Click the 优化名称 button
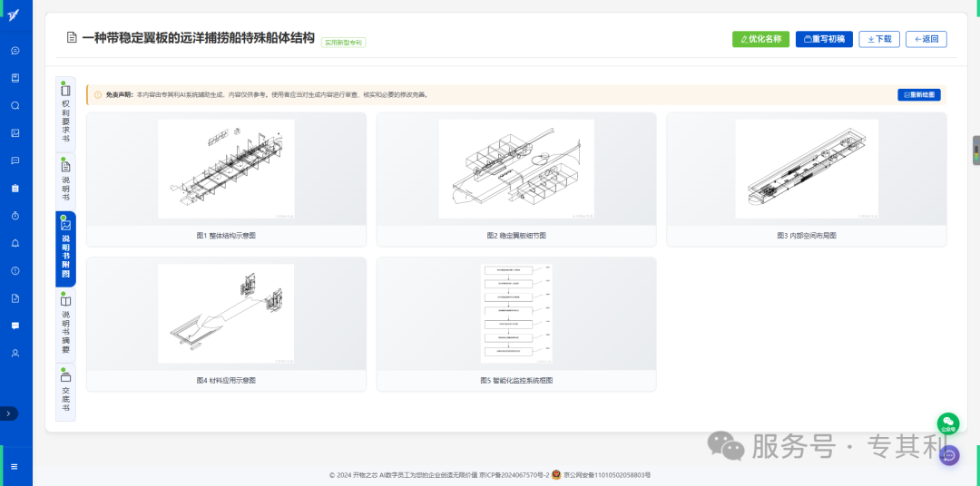This screenshot has width=980, height=486. point(760,39)
